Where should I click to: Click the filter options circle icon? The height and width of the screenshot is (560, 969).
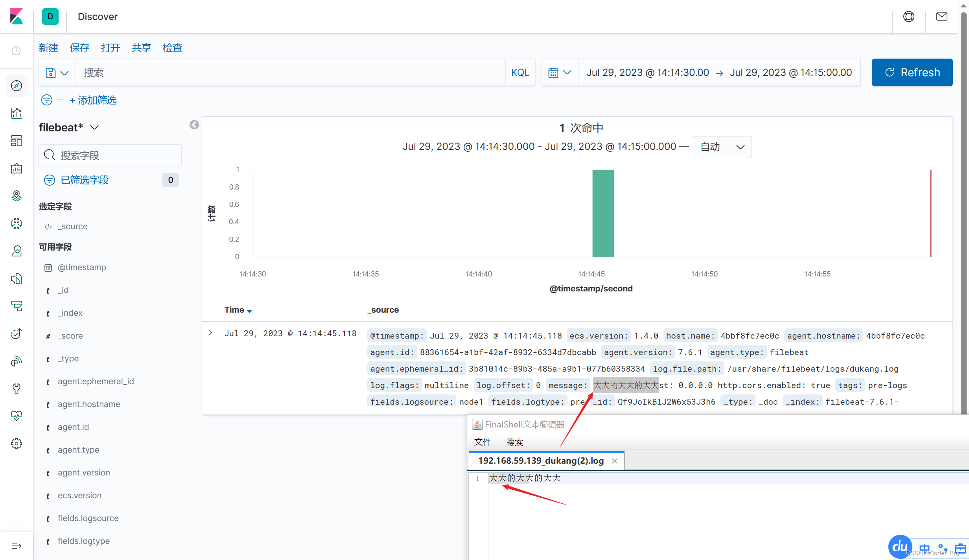pyautogui.click(x=47, y=100)
